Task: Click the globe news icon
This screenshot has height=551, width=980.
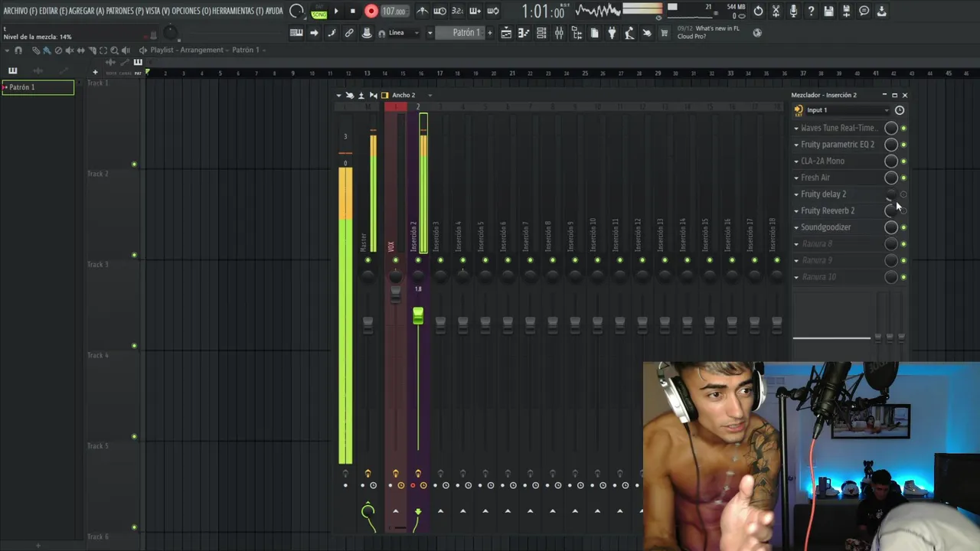Action: [x=757, y=33]
